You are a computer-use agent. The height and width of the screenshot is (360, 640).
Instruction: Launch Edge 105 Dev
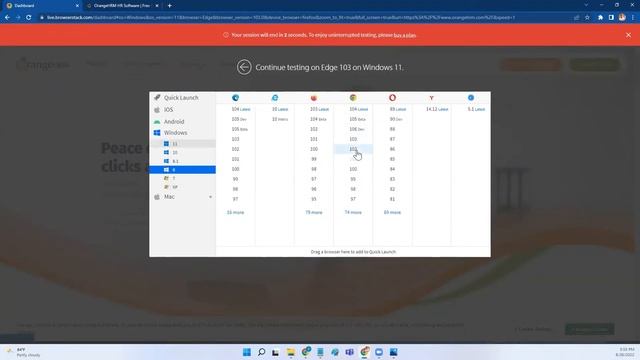[x=239, y=119]
